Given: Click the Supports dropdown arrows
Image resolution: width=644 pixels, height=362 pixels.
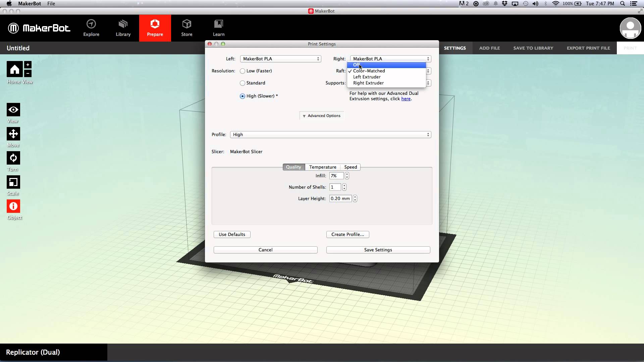Looking at the screenshot, I should [428, 83].
